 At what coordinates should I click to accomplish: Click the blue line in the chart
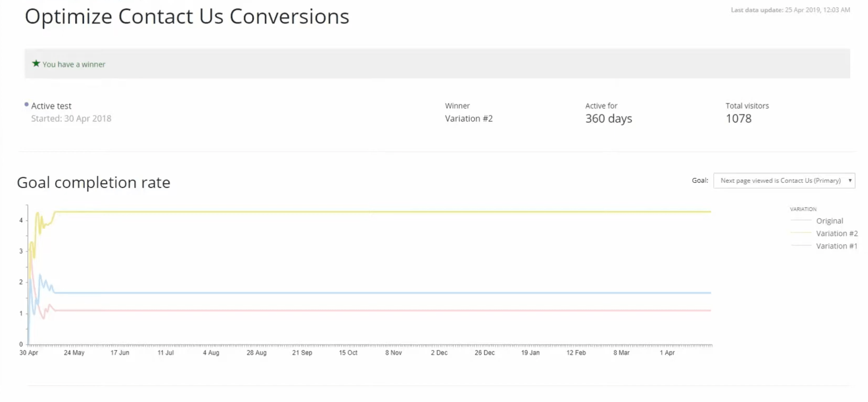coord(371,293)
